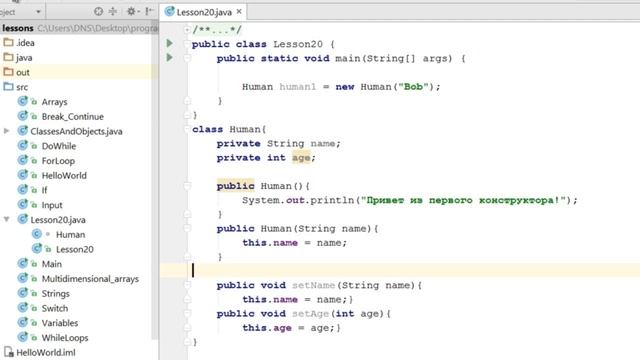
Task: Open the Multidimensional_arrays class
Action: pyautogui.click(x=90, y=278)
